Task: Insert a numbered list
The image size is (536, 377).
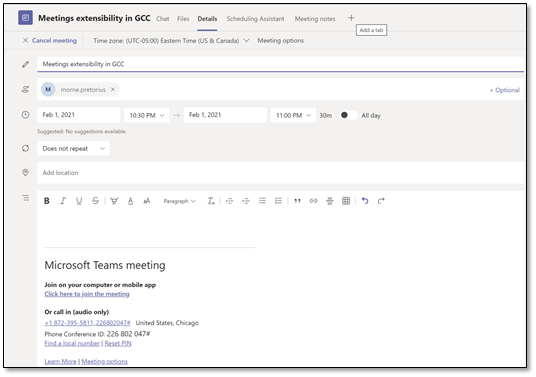Action: click(x=278, y=201)
